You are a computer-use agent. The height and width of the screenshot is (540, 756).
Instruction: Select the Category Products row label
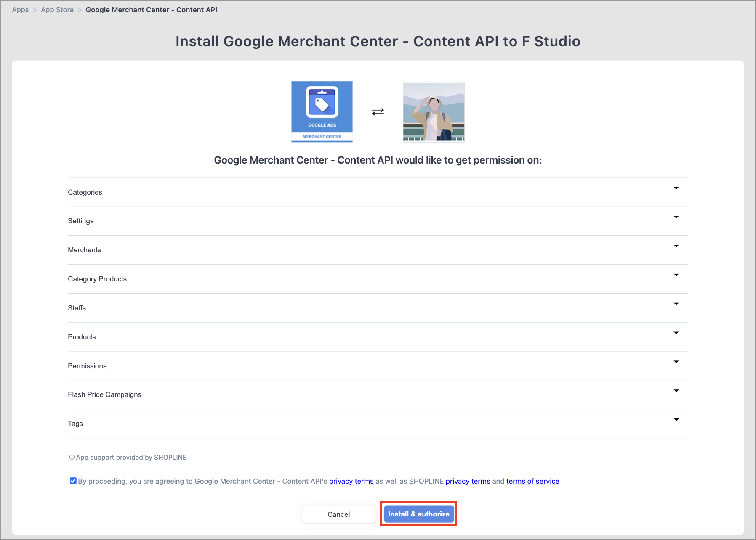(97, 279)
